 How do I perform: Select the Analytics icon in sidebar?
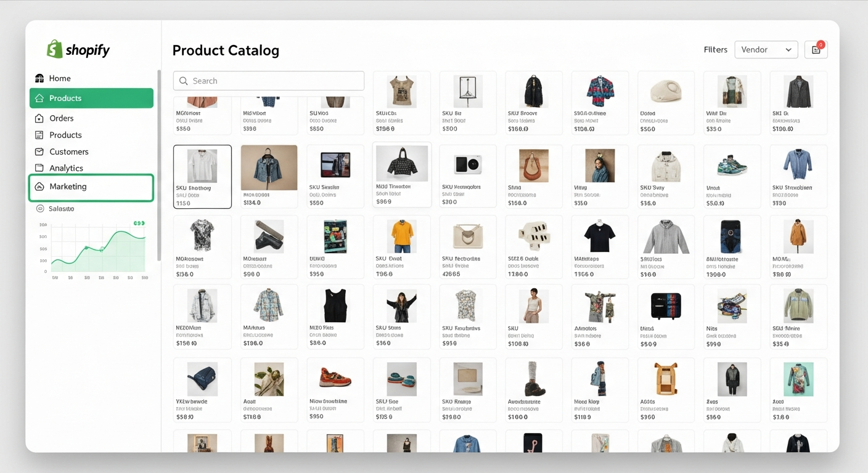39,168
